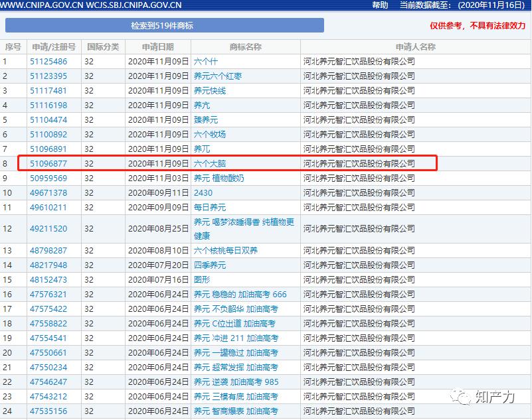The height and width of the screenshot is (420, 532).
Task: Open registration number 47558822
Action: point(48,323)
